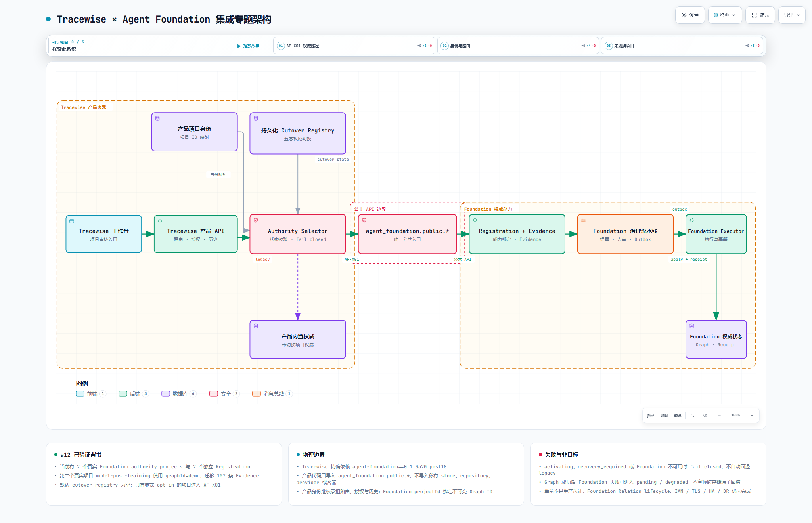Select the 03 未切换项目 step
Viewport: 812px width, 523px height.
click(x=682, y=46)
